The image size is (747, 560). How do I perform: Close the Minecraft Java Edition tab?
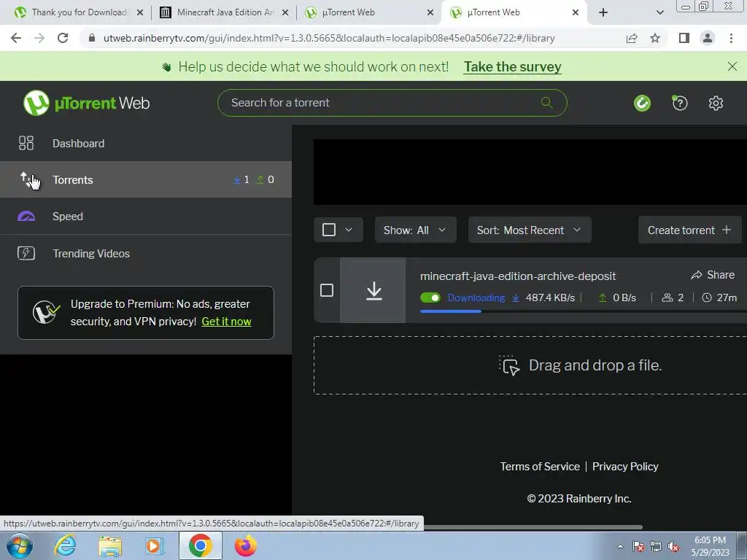coord(285,12)
